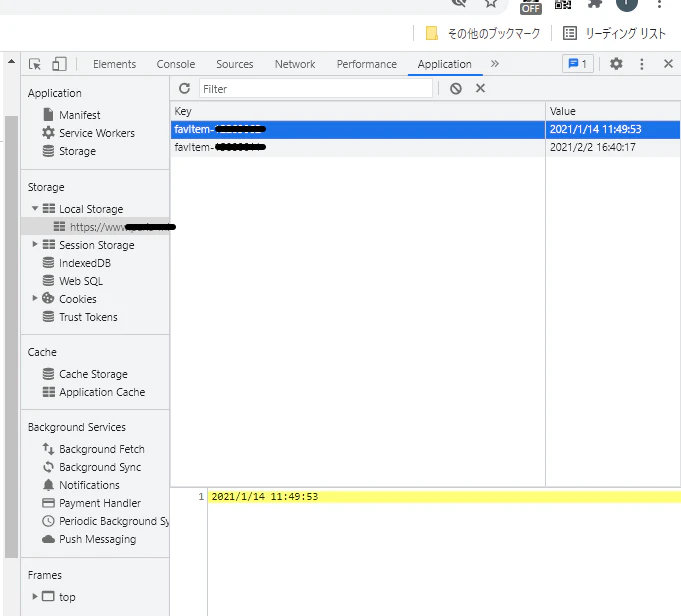The image size is (681, 616).
Task: Select Local Storage tree item
Action: [91, 209]
